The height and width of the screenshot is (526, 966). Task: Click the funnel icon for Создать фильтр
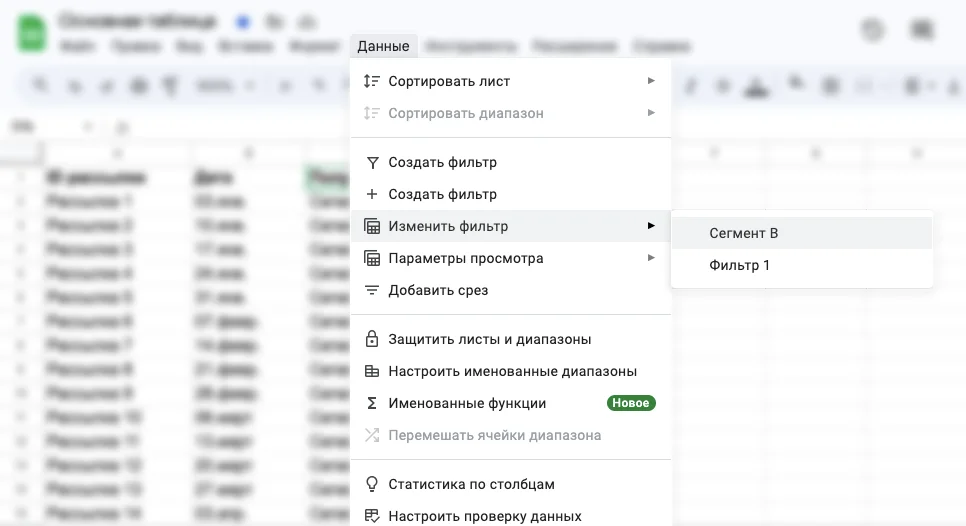point(372,162)
